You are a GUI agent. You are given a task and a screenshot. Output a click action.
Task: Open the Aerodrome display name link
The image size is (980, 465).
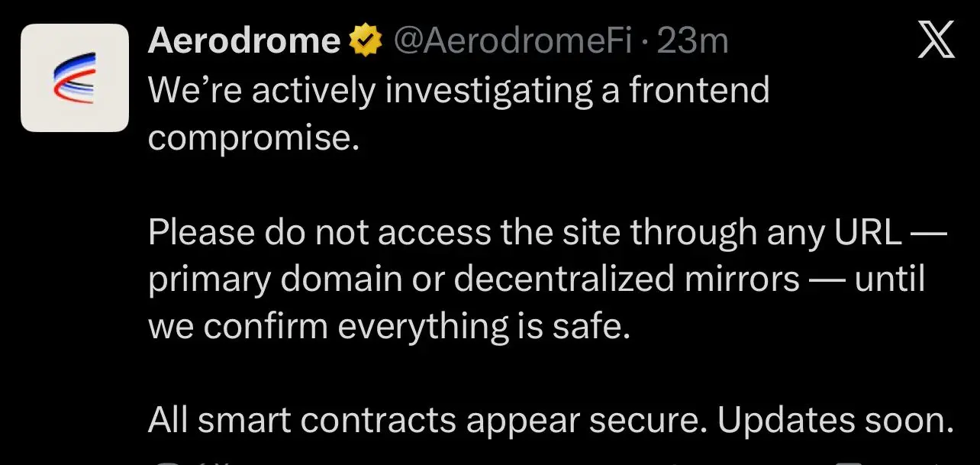coord(244,41)
